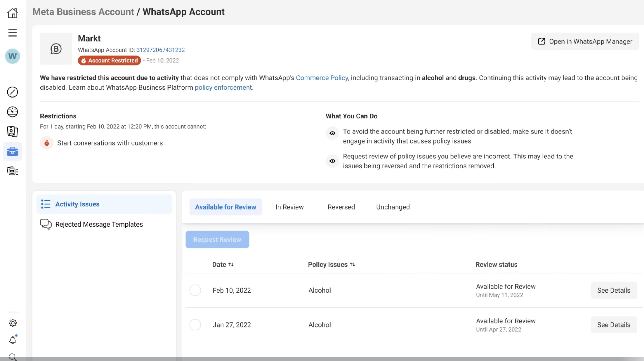
Task: Open the policy enforcement link
Action: click(x=224, y=88)
